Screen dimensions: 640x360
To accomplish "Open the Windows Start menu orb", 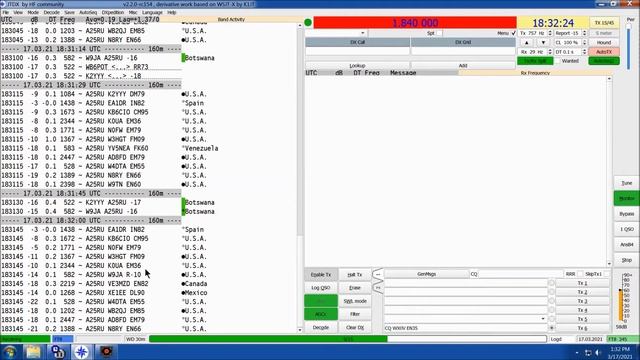I will 10,352.
